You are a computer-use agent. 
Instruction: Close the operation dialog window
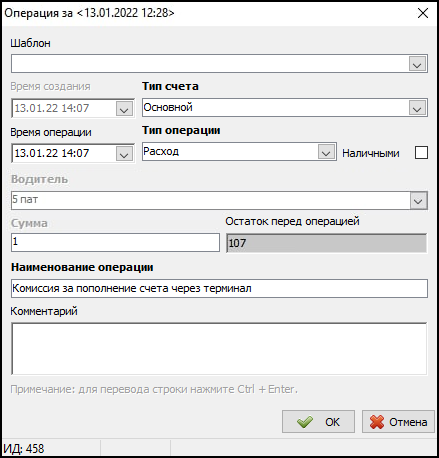click(x=423, y=13)
